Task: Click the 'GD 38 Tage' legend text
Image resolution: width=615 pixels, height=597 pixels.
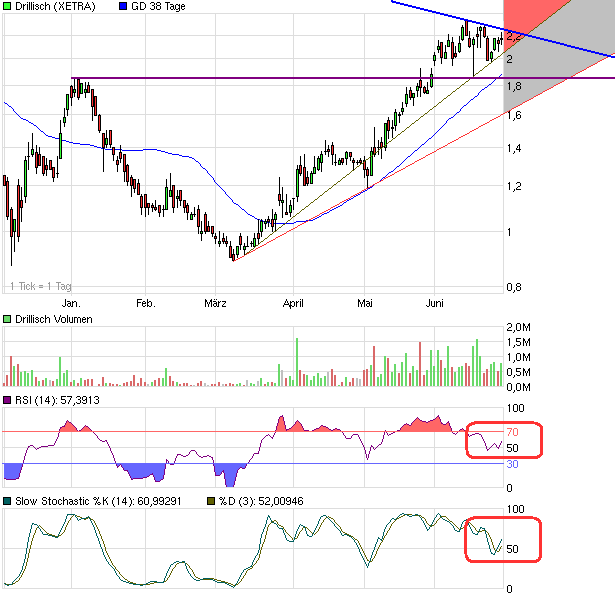Action: coord(158,6)
